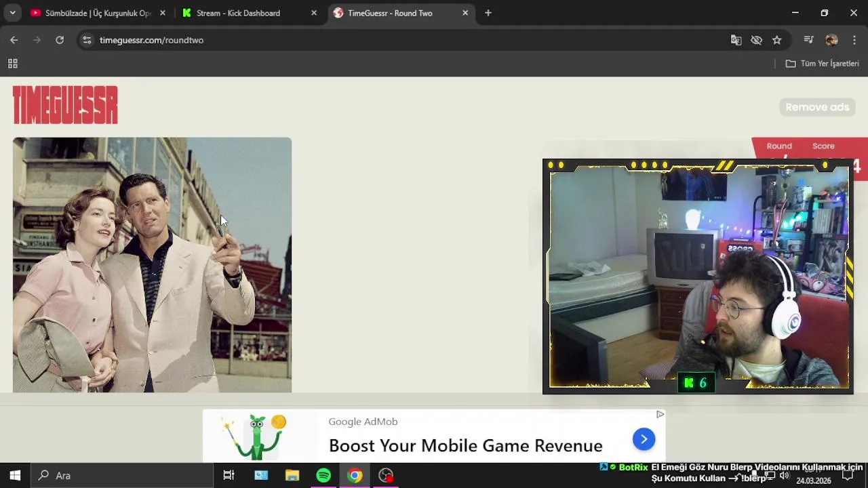Open the Windows Start menu
The image size is (868, 488).
click(x=15, y=475)
